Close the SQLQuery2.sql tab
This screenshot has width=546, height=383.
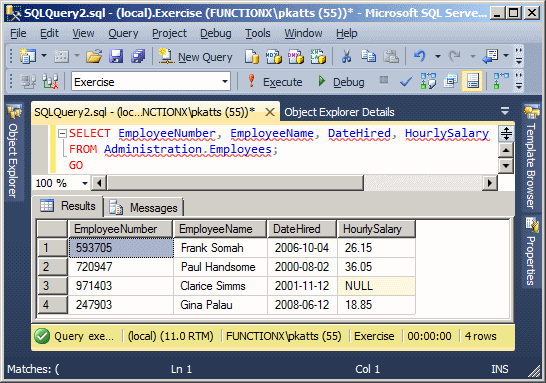(270, 112)
